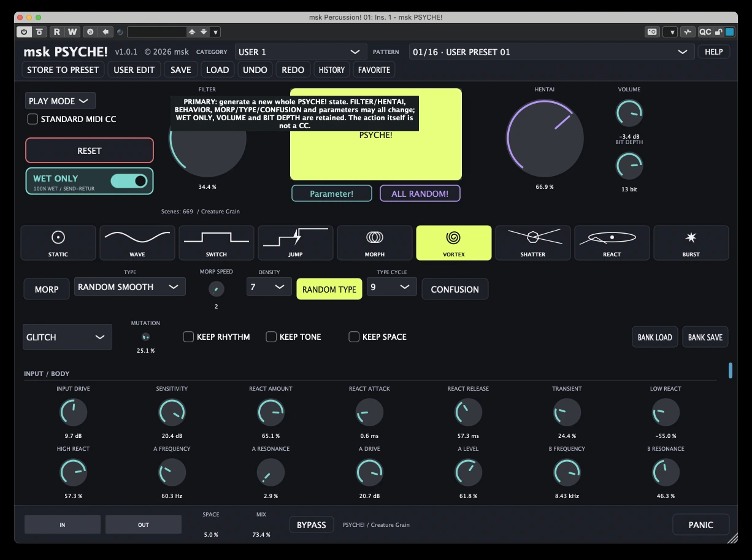The height and width of the screenshot is (560, 752).
Task: Click the resize grip at bottom-right corner
Action: tap(732, 538)
